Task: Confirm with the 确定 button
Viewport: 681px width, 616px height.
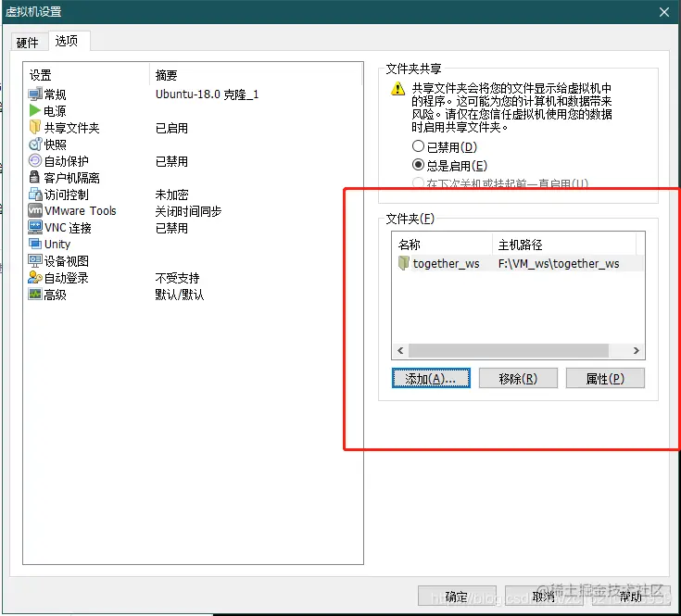Action: [x=457, y=597]
